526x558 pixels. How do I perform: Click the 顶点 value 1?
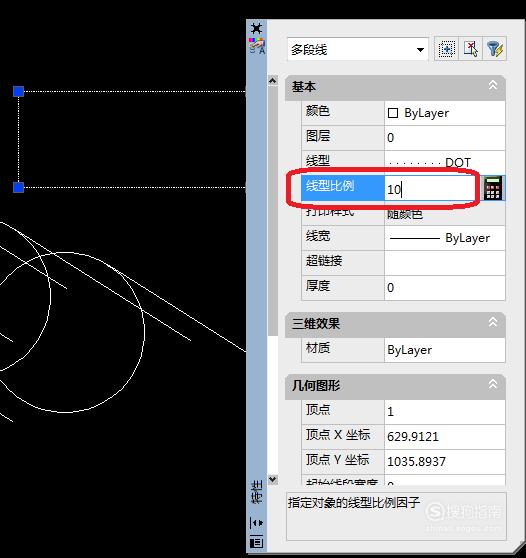445,412
